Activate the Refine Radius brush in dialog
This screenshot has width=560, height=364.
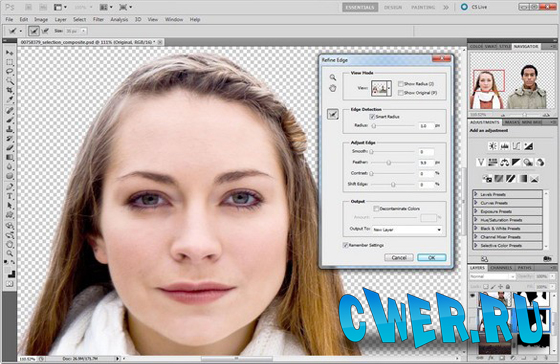(333, 114)
